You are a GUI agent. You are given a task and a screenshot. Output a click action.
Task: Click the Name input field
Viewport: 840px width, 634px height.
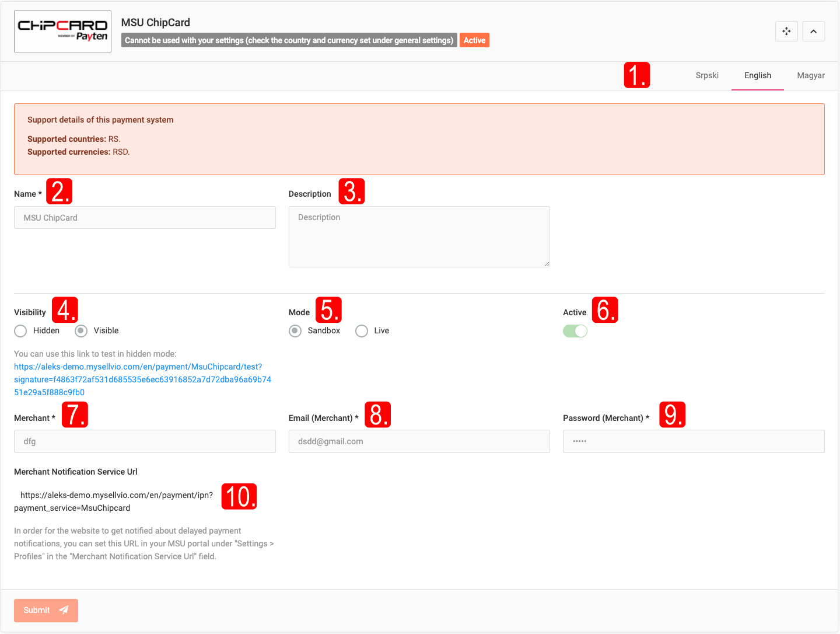145,218
